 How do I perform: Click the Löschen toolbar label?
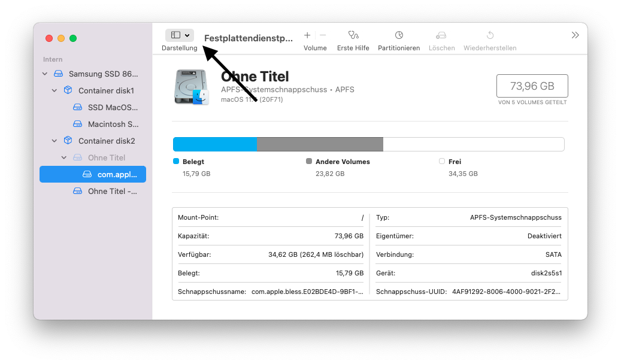(x=441, y=48)
